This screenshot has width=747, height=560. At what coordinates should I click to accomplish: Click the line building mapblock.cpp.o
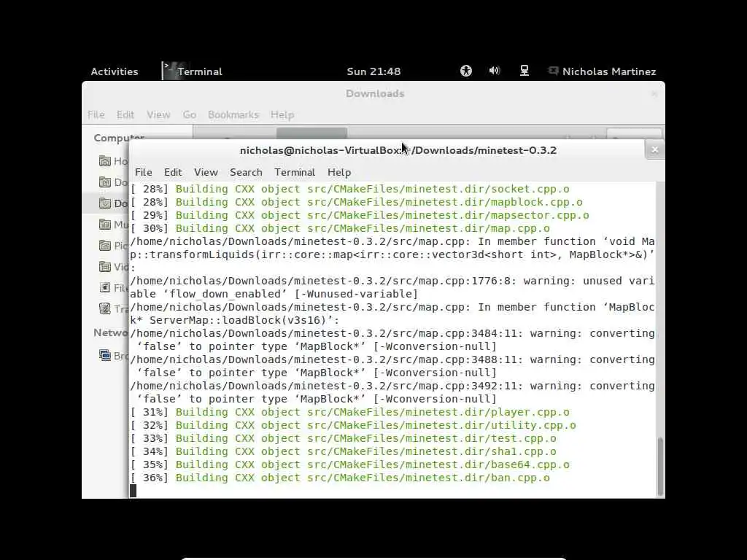pos(356,202)
